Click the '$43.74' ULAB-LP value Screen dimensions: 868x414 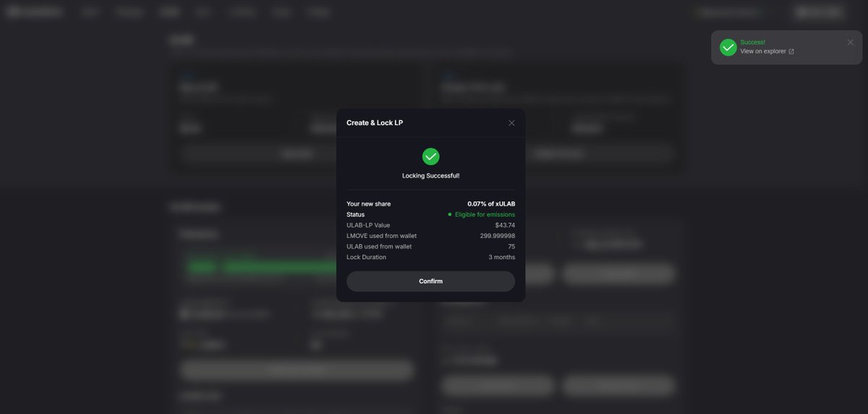point(505,226)
